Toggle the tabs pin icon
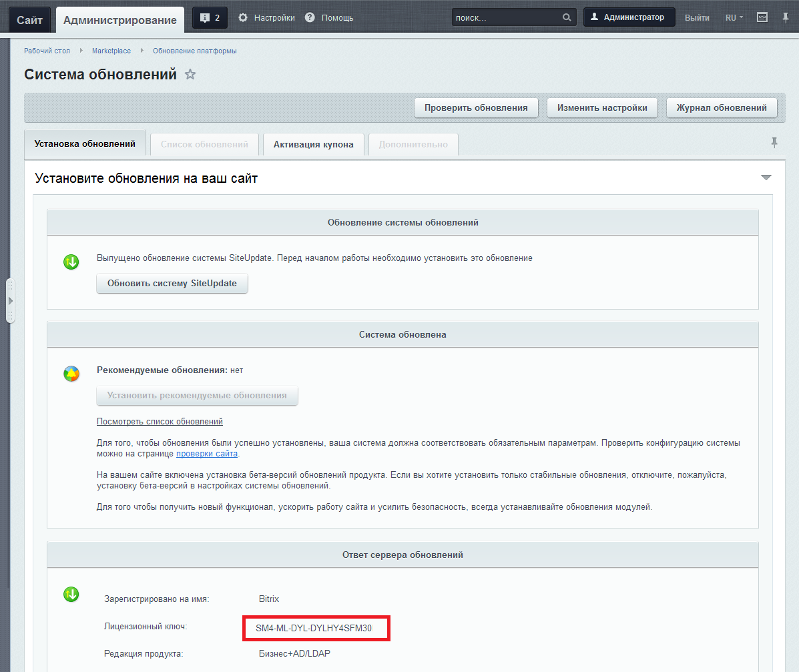Viewport: 799px width, 672px height. (x=774, y=142)
